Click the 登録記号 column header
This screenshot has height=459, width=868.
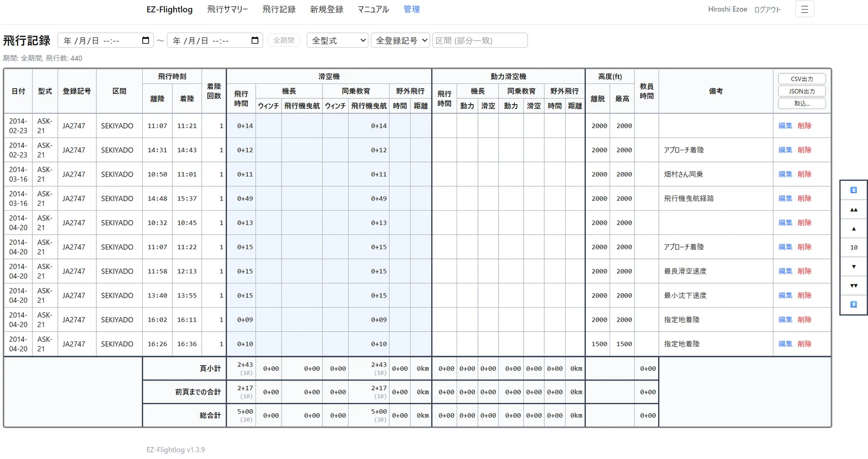click(x=77, y=91)
